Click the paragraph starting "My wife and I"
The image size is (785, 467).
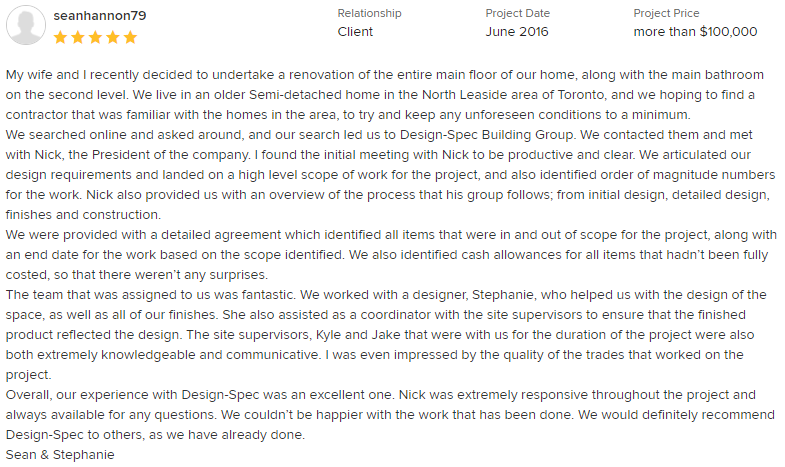[390, 94]
